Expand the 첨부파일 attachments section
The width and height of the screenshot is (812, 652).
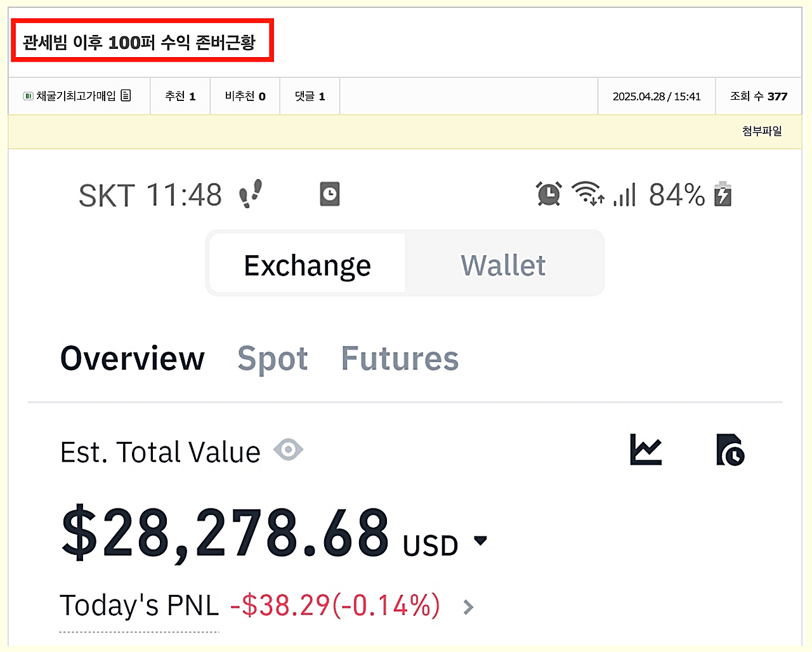[x=761, y=131]
